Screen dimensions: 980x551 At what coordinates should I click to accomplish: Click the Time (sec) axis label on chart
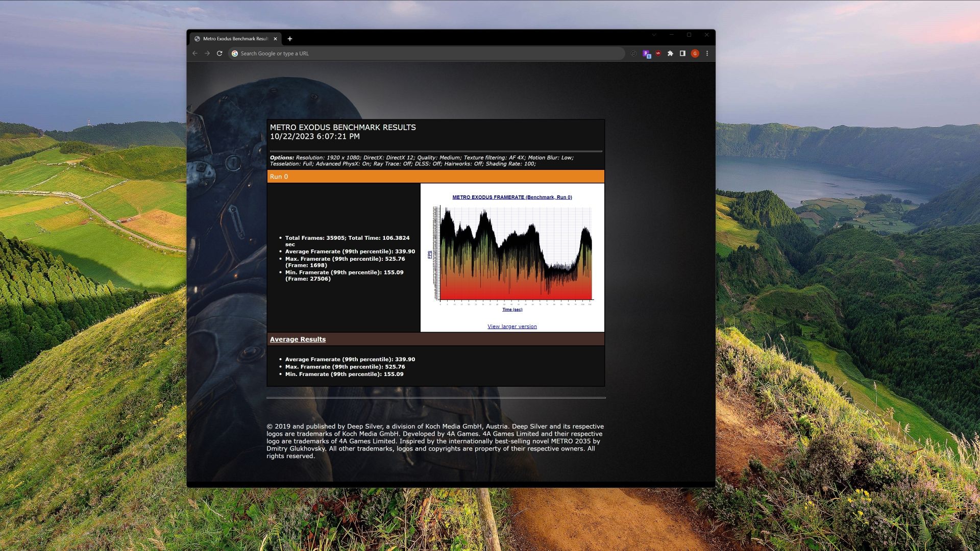pos(512,310)
